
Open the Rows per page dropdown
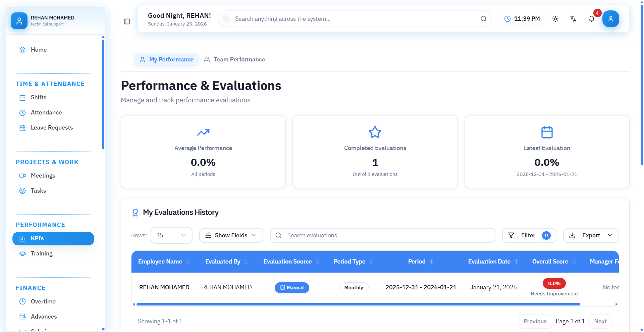(171, 235)
